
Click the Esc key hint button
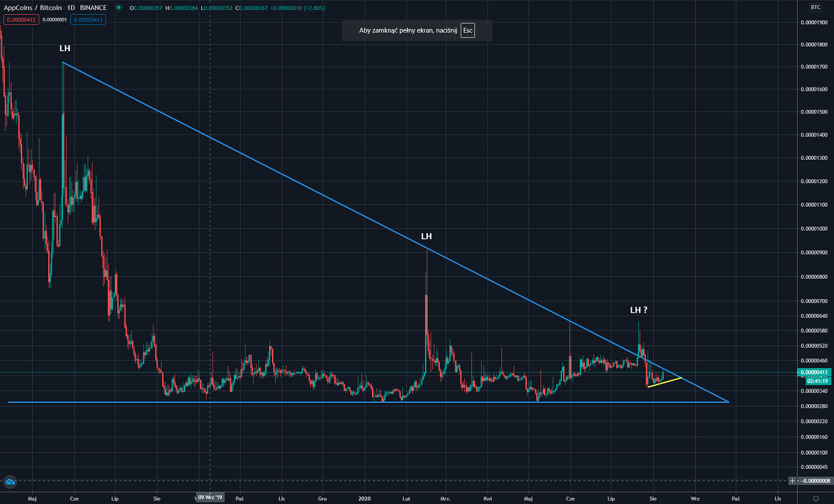click(468, 30)
